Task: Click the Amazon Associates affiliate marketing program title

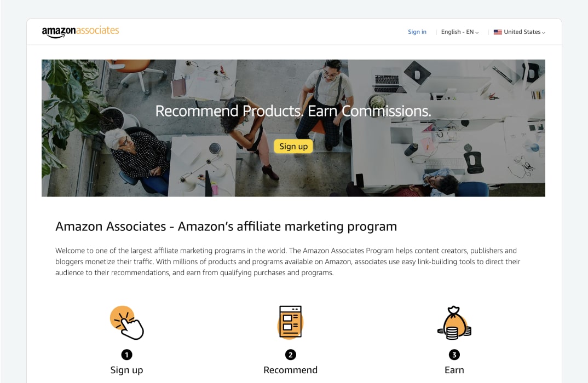Action: pos(226,227)
